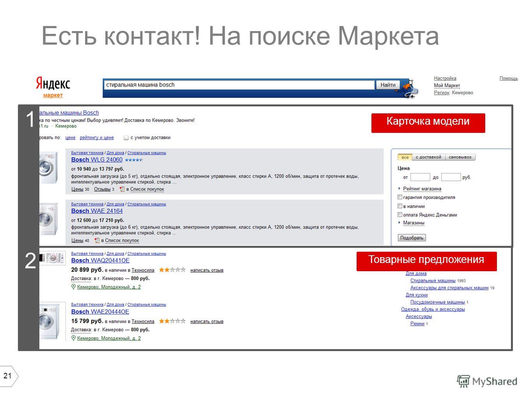Open 'Цены' link for Bosch WLG 24060

pos(77,189)
